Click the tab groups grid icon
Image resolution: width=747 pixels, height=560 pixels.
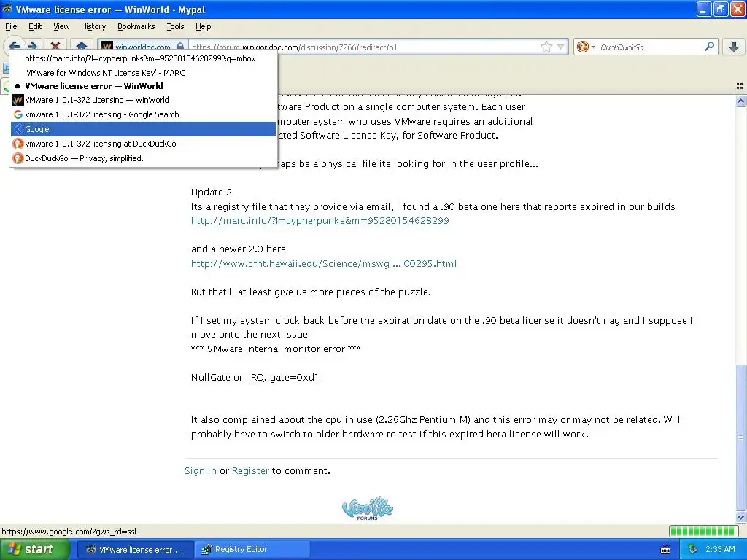(x=740, y=86)
